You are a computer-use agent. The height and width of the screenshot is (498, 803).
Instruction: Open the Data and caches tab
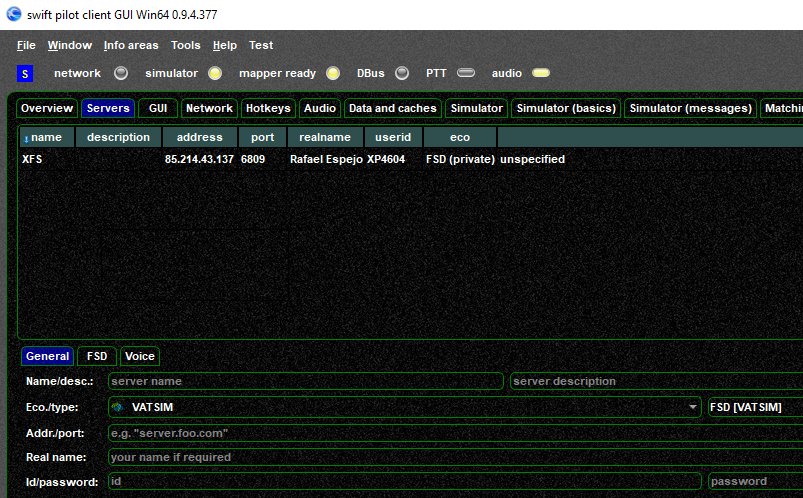(x=393, y=108)
